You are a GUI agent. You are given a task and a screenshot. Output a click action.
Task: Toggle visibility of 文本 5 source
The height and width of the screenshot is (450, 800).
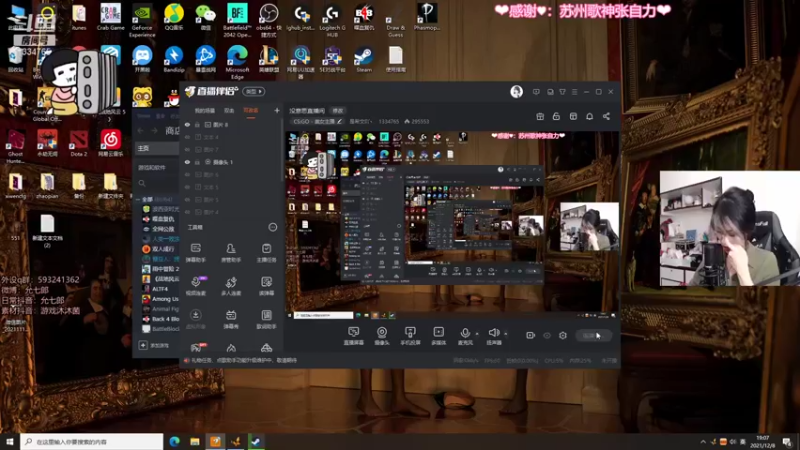(187, 187)
